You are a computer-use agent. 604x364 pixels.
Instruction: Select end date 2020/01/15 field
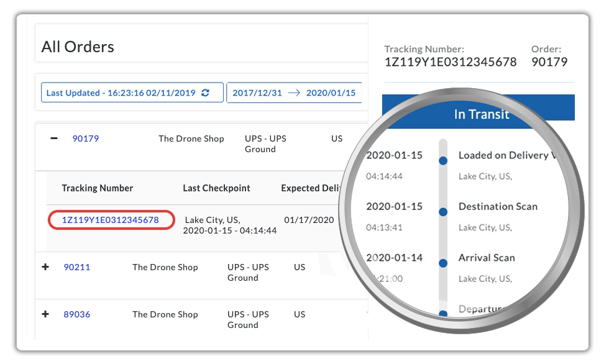(331, 93)
